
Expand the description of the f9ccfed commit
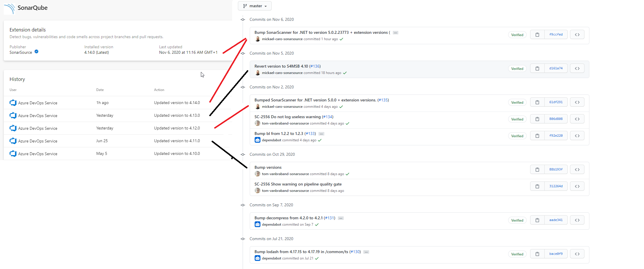[x=395, y=33]
